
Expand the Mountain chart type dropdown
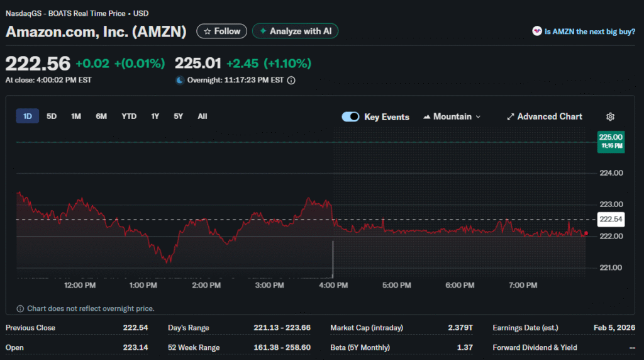(452, 117)
